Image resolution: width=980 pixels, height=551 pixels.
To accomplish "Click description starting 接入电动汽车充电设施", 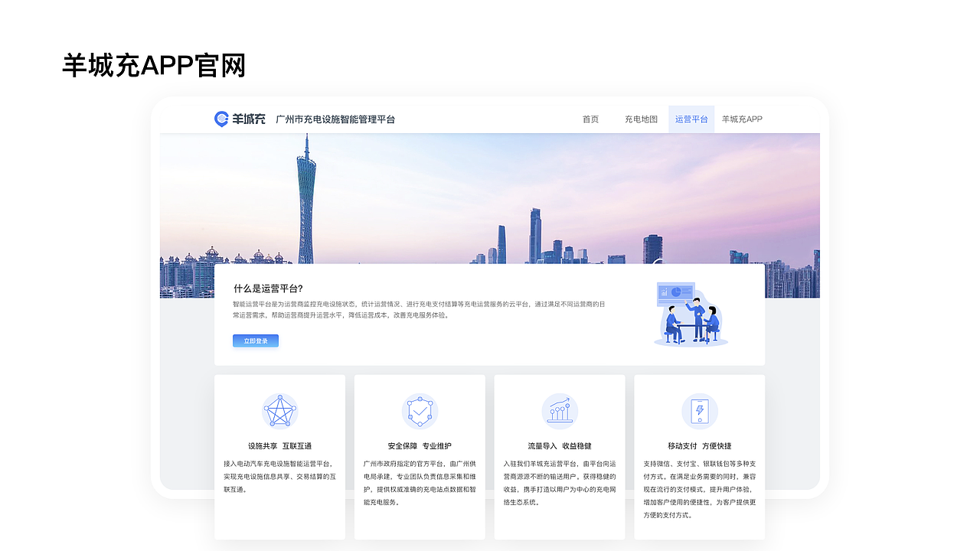I will click(279, 477).
